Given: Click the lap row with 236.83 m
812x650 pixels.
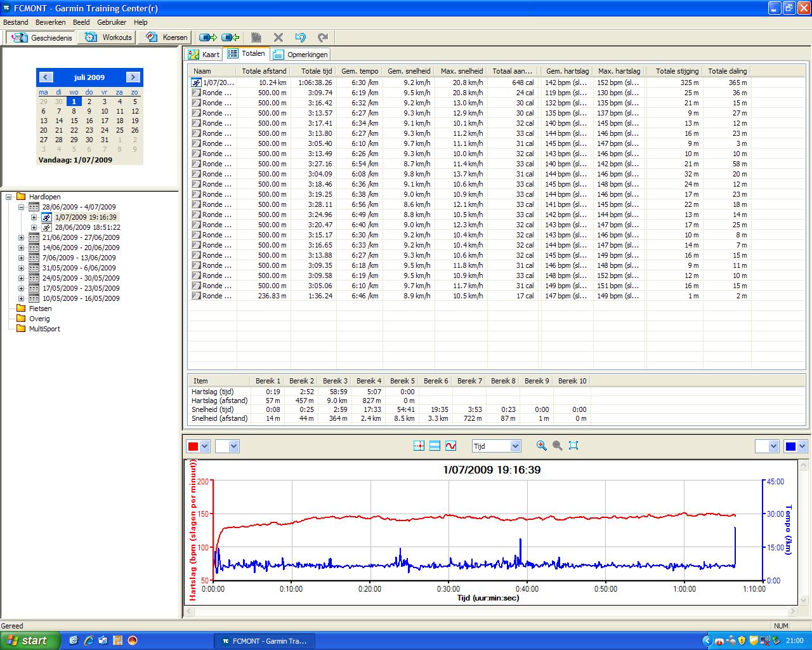Looking at the screenshot, I should point(469,296).
